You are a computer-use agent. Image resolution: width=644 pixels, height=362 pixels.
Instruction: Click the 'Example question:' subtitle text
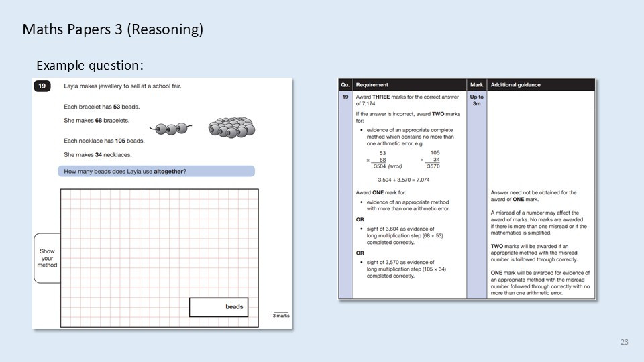pos(90,65)
